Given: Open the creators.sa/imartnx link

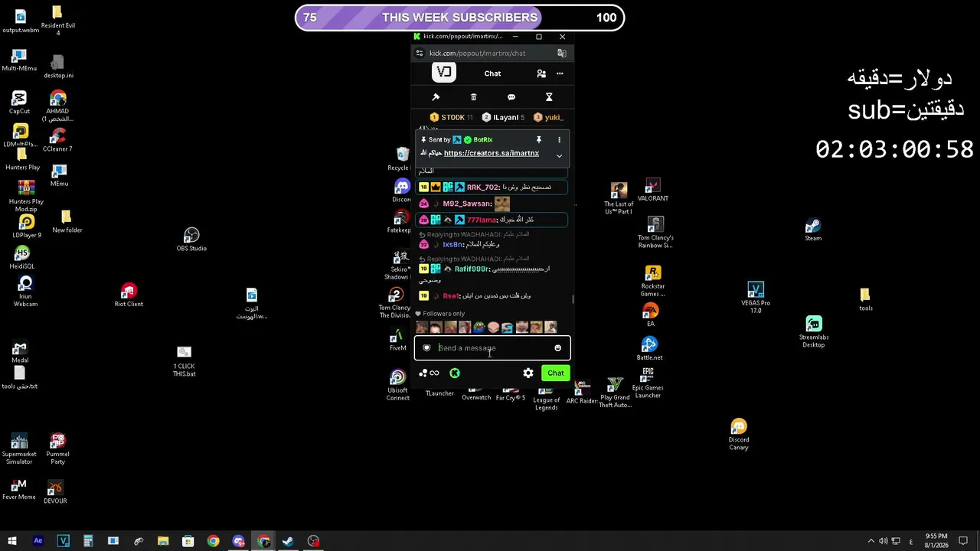Looking at the screenshot, I should (491, 153).
